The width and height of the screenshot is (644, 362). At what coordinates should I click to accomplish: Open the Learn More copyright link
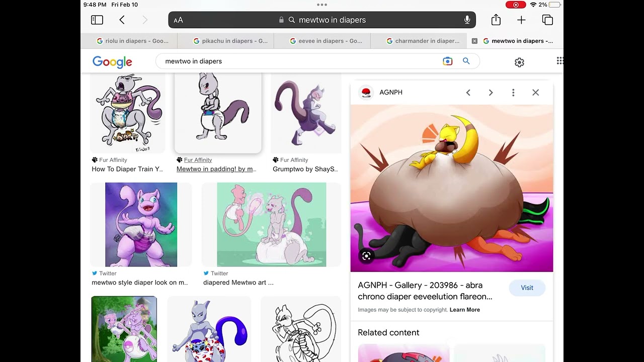coord(464,310)
